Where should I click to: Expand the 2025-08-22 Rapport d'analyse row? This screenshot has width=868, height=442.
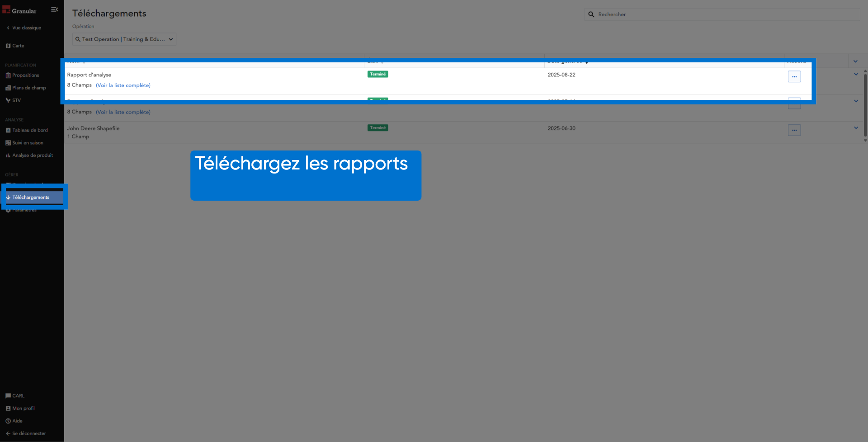coord(856,75)
